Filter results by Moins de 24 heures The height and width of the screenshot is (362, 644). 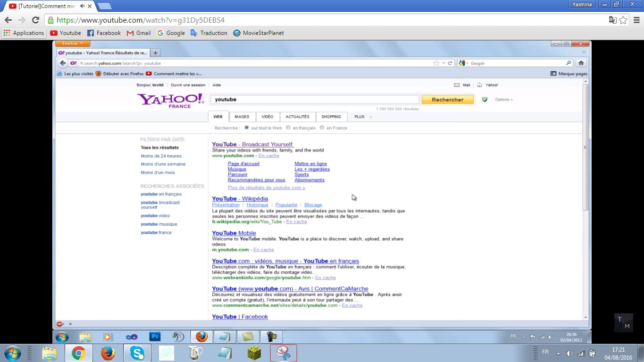161,156
